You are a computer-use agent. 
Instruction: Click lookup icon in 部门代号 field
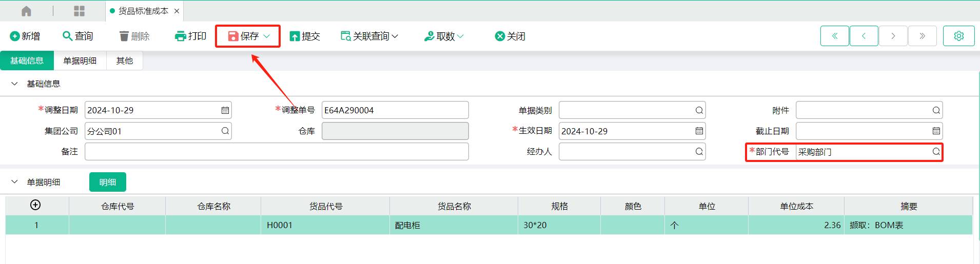point(936,152)
